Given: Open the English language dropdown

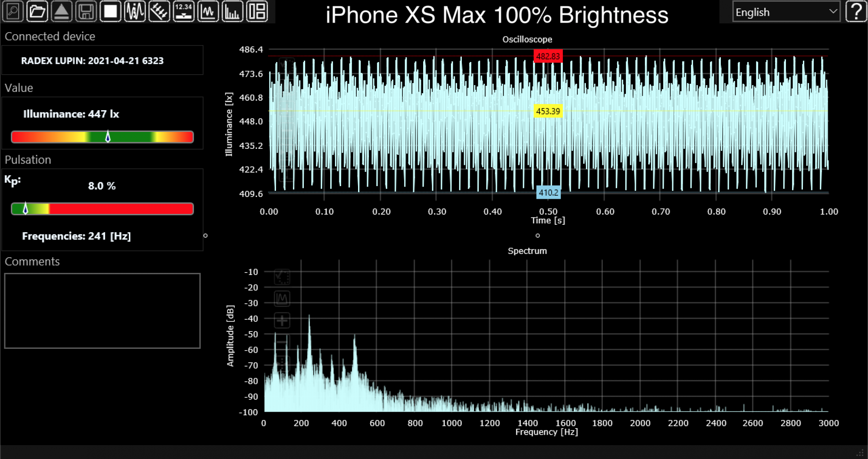Looking at the screenshot, I should point(786,12).
